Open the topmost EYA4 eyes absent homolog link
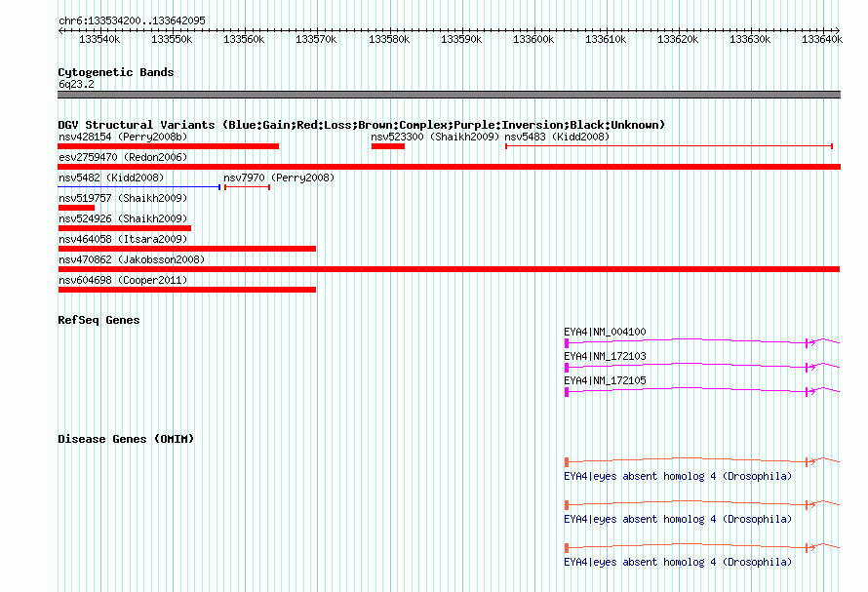The width and height of the screenshot is (868, 592). (678, 476)
